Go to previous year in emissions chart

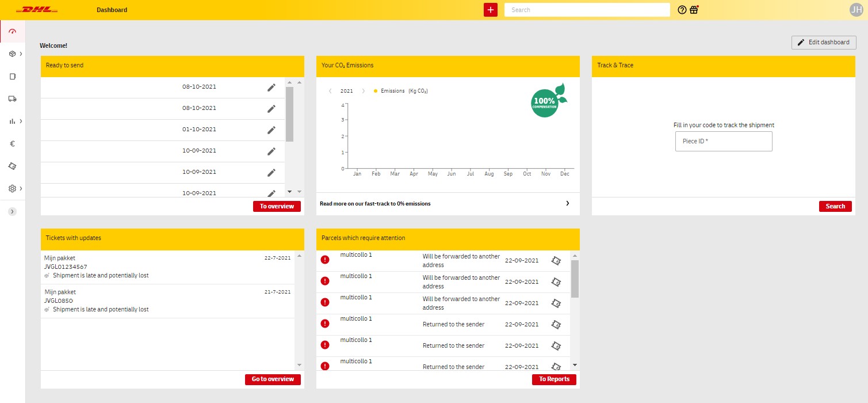coord(330,91)
